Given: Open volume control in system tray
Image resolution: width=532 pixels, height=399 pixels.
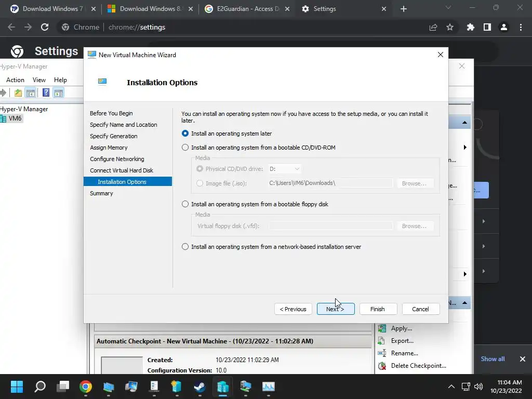Looking at the screenshot, I should click(x=478, y=387).
